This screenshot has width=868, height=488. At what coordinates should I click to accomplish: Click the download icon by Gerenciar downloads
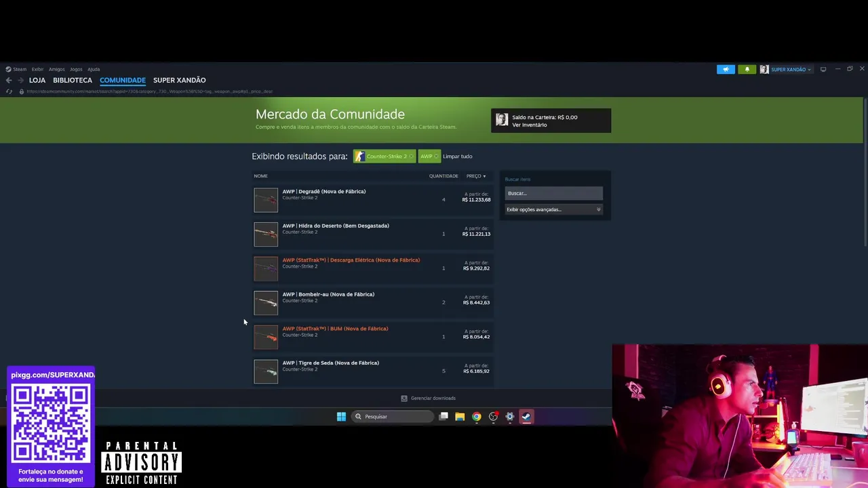point(404,399)
